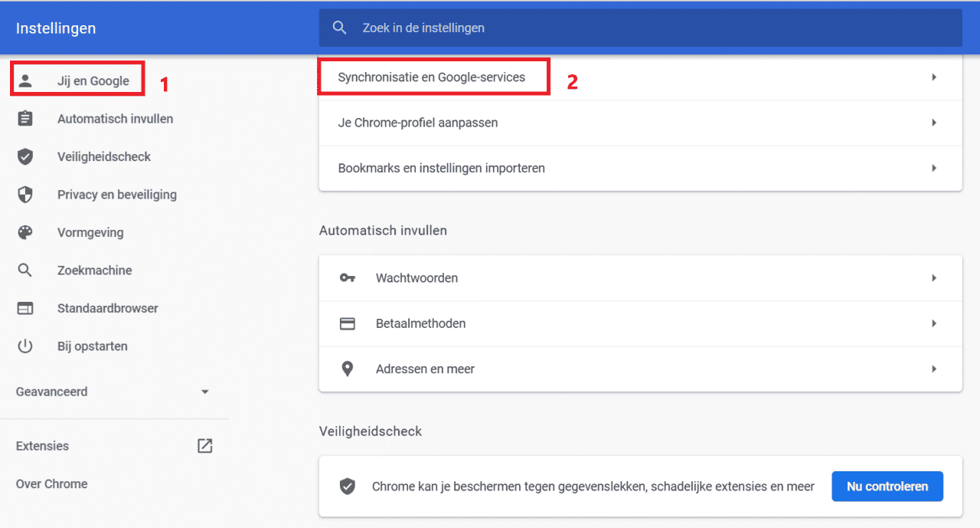Image resolution: width=980 pixels, height=528 pixels.
Task: Open Bij opstarten settings in the sidebar
Action: coord(93,346)
